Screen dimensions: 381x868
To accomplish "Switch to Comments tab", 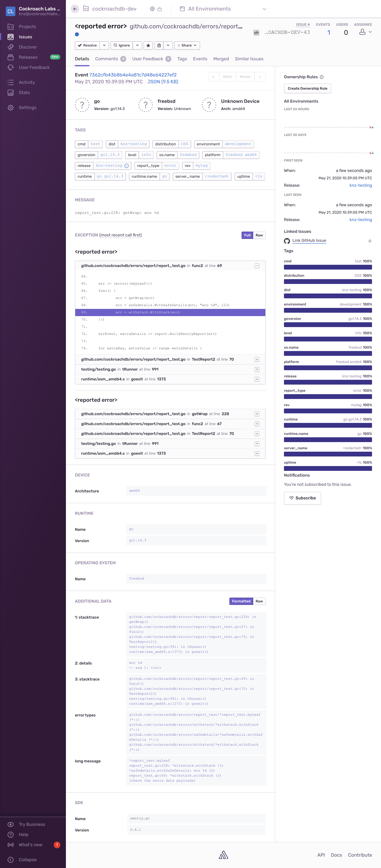I will (110, 59).
